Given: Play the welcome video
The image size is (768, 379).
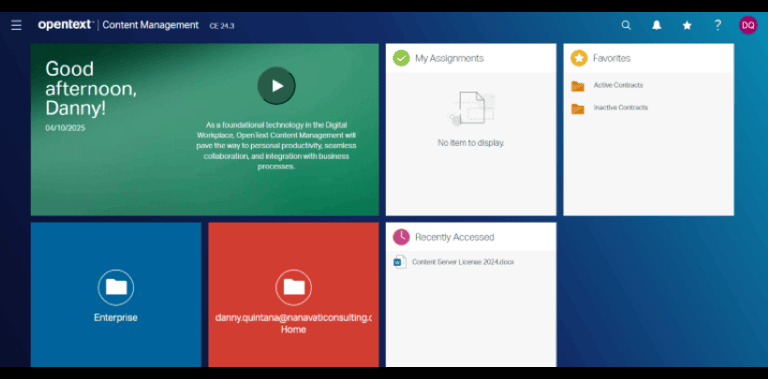Looking at the screenshot, I should (x=276, y=86).
